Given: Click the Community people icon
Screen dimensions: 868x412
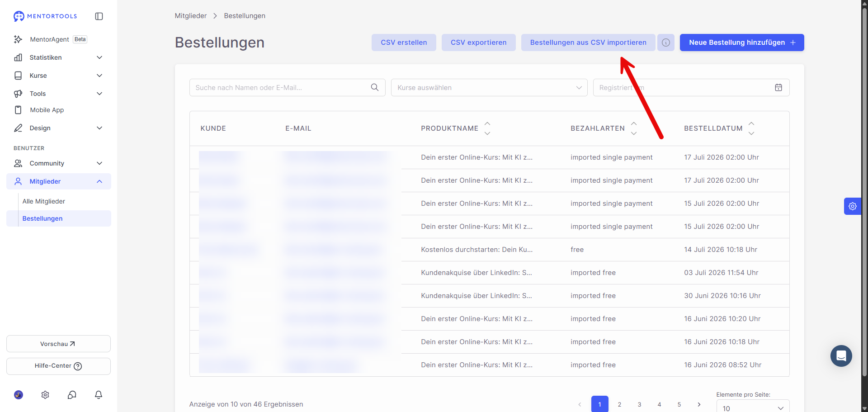Looking at the screenshot, I should pos(18,163).
